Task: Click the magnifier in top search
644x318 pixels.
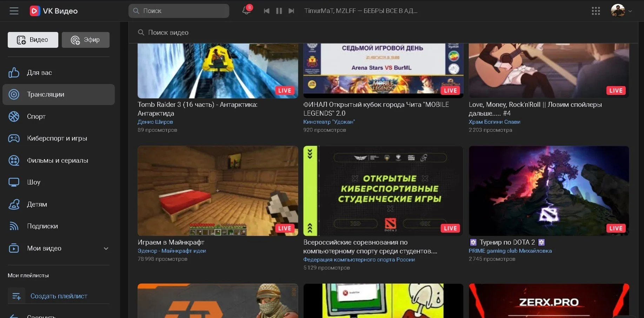Action: (136, 11)
